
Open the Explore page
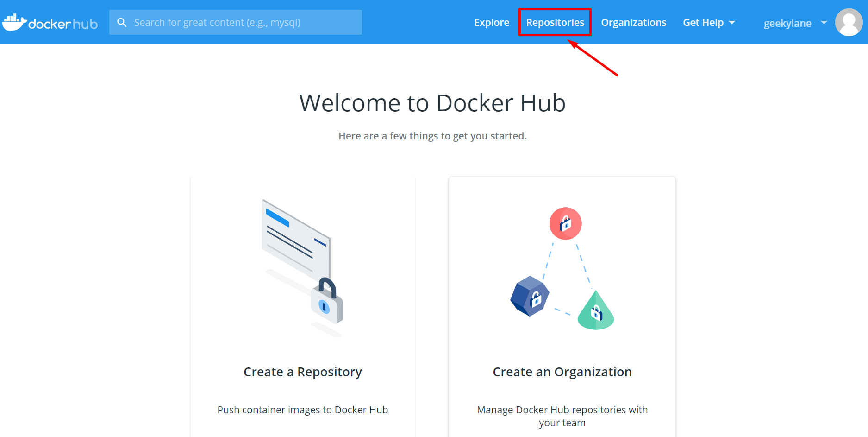coord(492,22)
